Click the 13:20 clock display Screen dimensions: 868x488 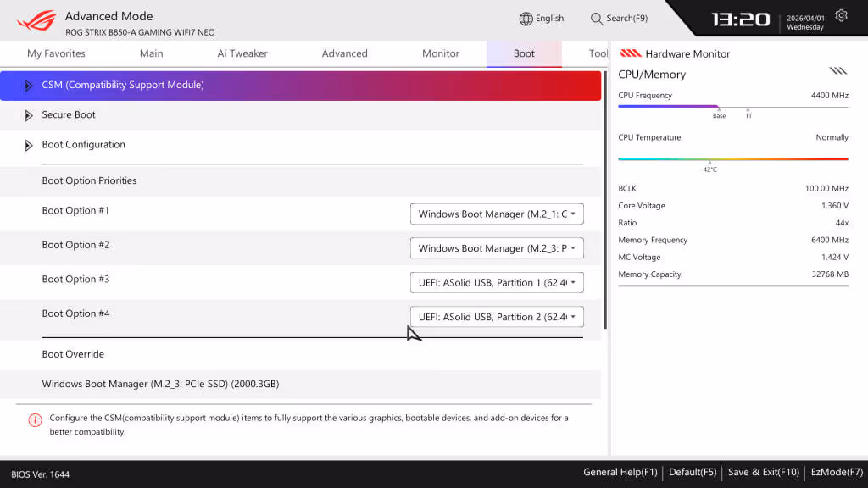740,20
